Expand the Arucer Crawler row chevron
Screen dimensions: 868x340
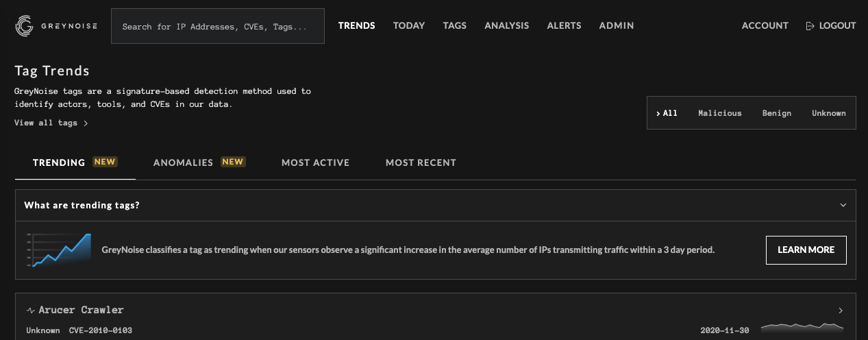(841, 311)
